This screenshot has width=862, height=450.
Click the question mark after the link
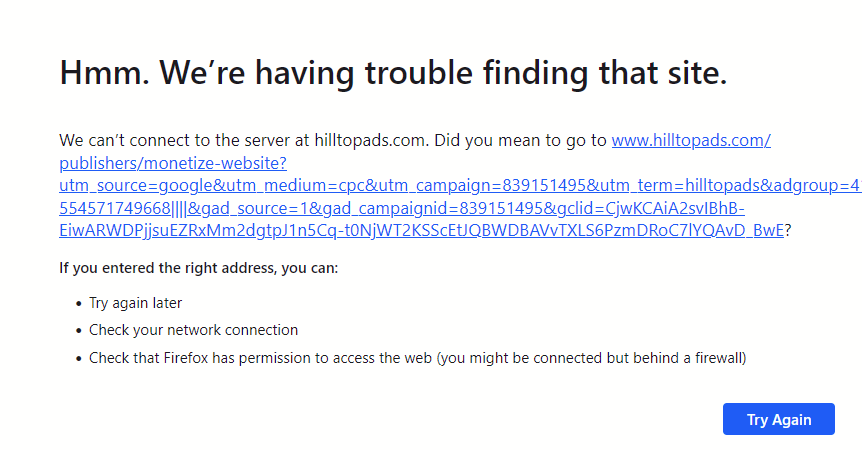pyautogui.click(x=788, y=229)
